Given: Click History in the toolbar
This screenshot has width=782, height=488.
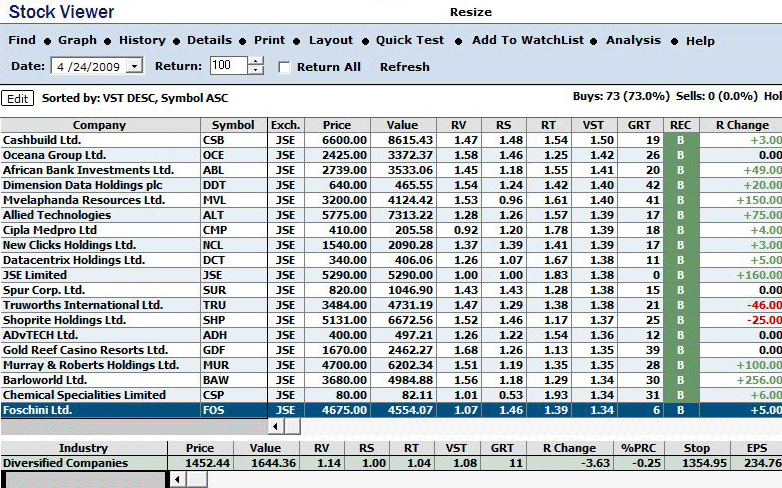Looking at the screenshot, I should click(x=142, y=41).
